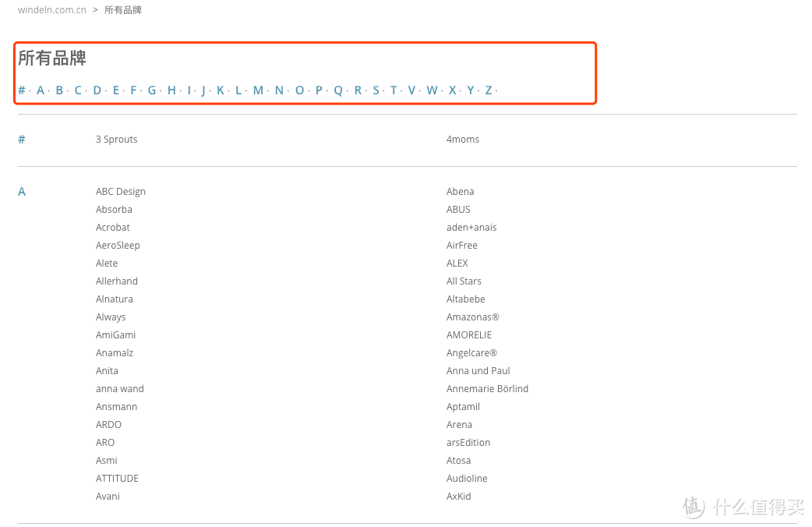Viewport: 812px width, 527px height.
Task: Click the A section heading letter
Action: tap(22, 191)
